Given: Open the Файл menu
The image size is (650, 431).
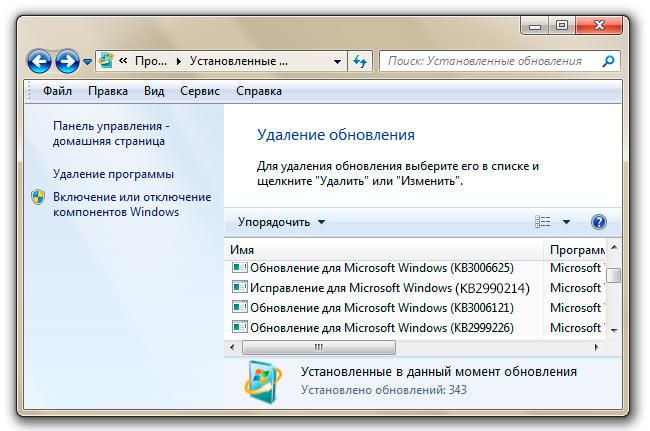Looking at the screenshot, I should (x=57, y=91).
